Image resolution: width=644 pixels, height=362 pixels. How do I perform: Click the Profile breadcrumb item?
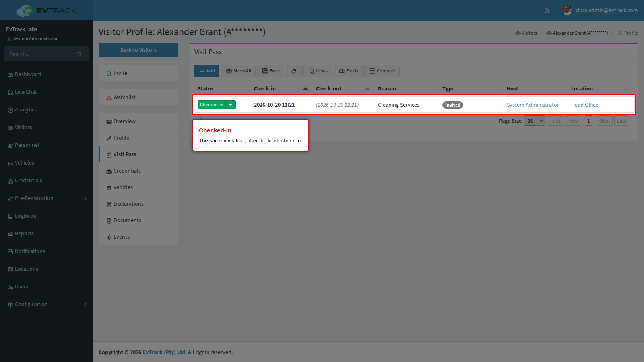click(x=628, y=33)
